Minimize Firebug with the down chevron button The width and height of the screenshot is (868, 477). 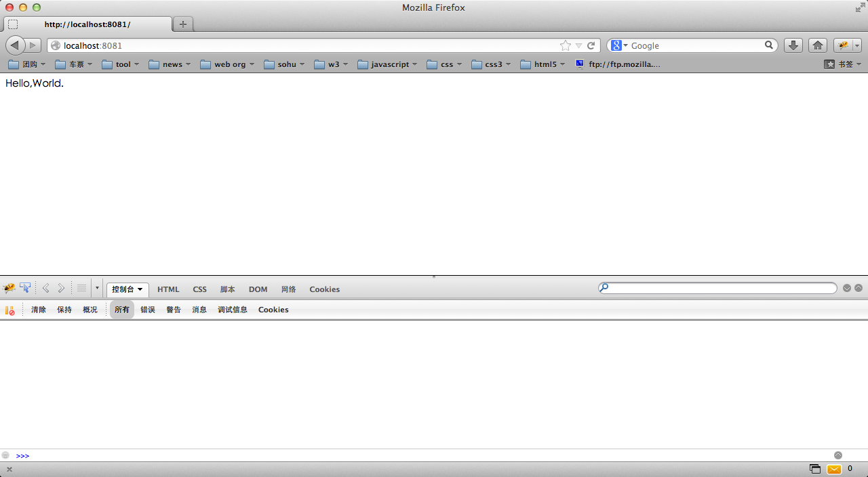tap(847, 288)
